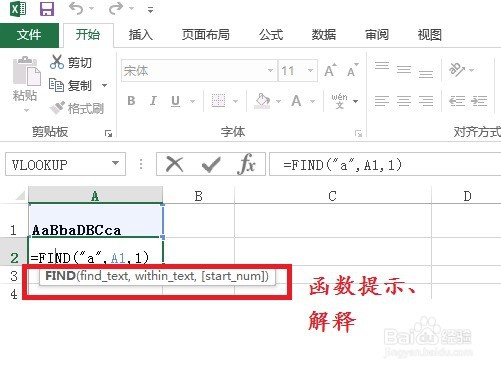Image resolution: width=501 pixels, height=370 pixels.
Task: Increase font size with the larger A
Action: click(x=330, y=70)
